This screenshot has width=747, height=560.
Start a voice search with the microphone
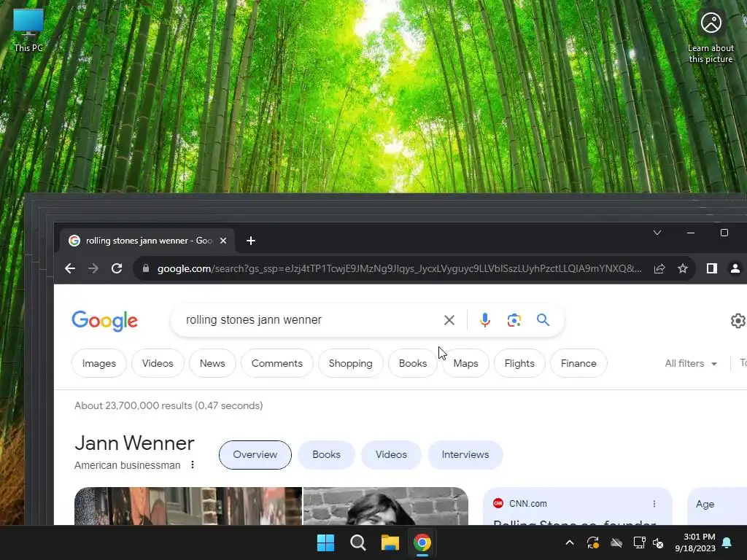point(485,320)
